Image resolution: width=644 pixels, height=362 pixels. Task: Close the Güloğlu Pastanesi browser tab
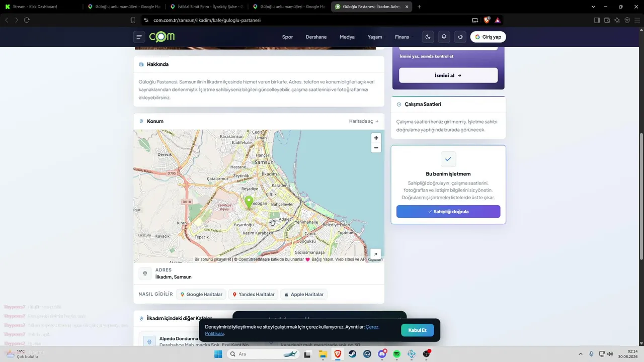pos(407,7)
